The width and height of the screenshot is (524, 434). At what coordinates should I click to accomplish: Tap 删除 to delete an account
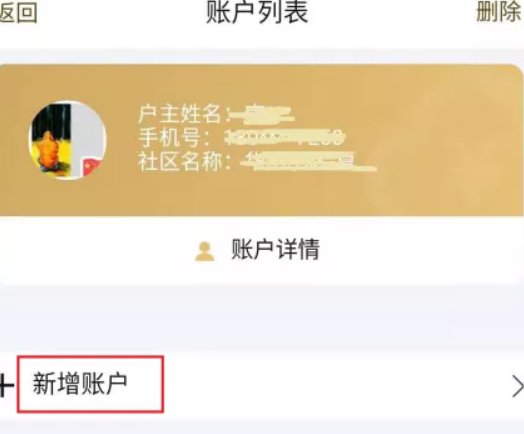pos(499,13)
